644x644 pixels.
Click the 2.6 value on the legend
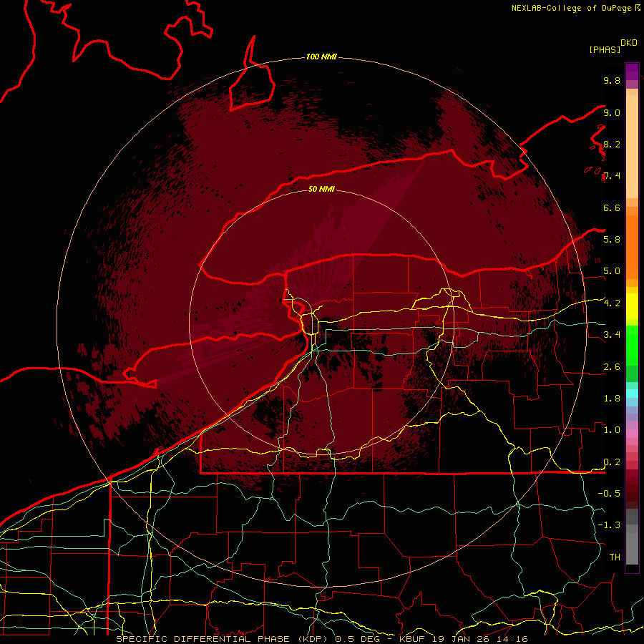click(x=612, y=367)
